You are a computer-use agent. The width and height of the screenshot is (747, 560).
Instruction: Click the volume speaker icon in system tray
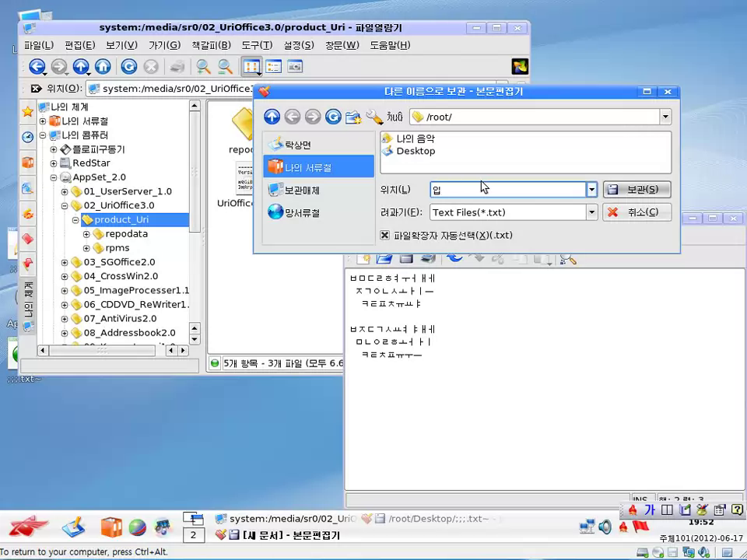tap(605, 527)
